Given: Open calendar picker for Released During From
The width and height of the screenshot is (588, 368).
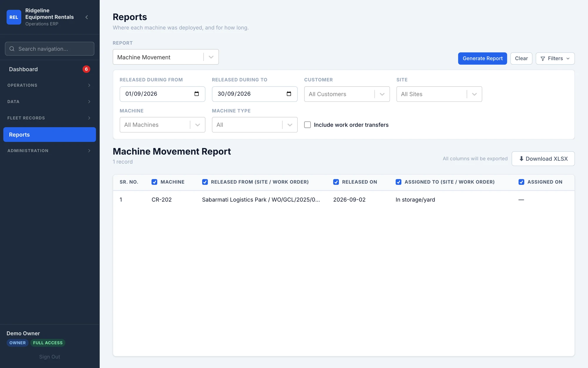Looking at the screenshot, I should pos(197,94).
